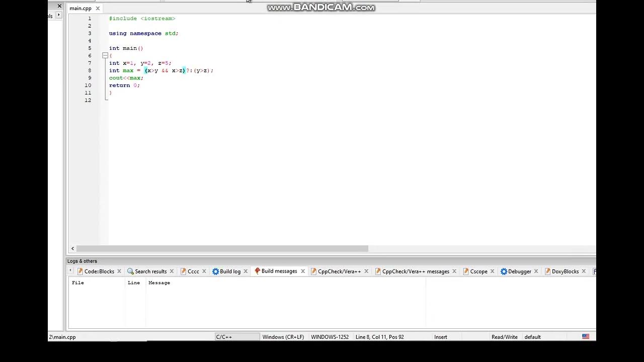Select the Build messages tab
Image resolution: width=644 pixels, height=362 pixels.
click(279, 271)
